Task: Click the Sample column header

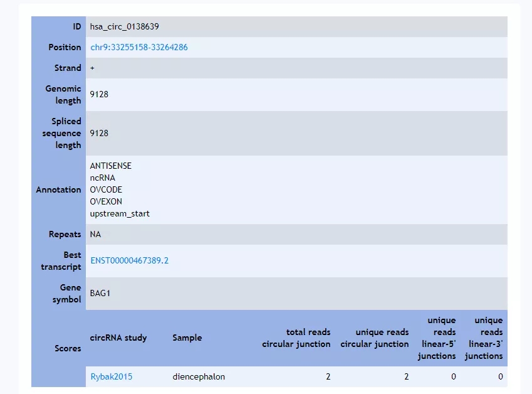Action: click(187, 338)
